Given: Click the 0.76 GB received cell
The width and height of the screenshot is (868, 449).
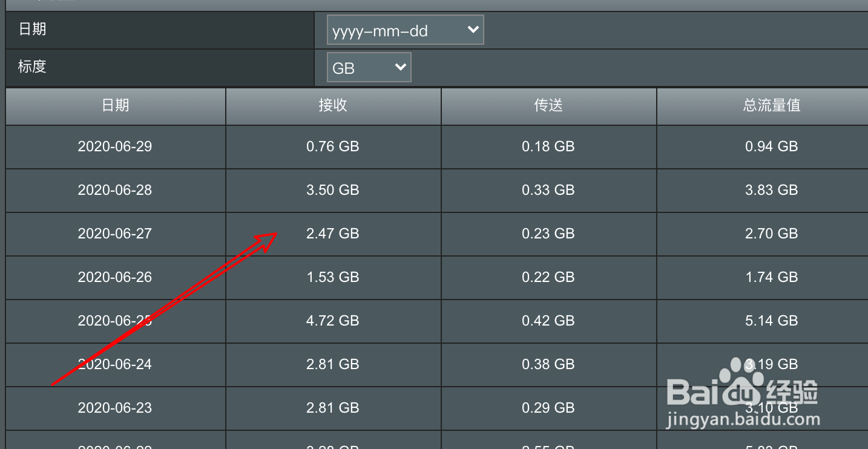Looking at the screenshot, I should click(333, 146).
